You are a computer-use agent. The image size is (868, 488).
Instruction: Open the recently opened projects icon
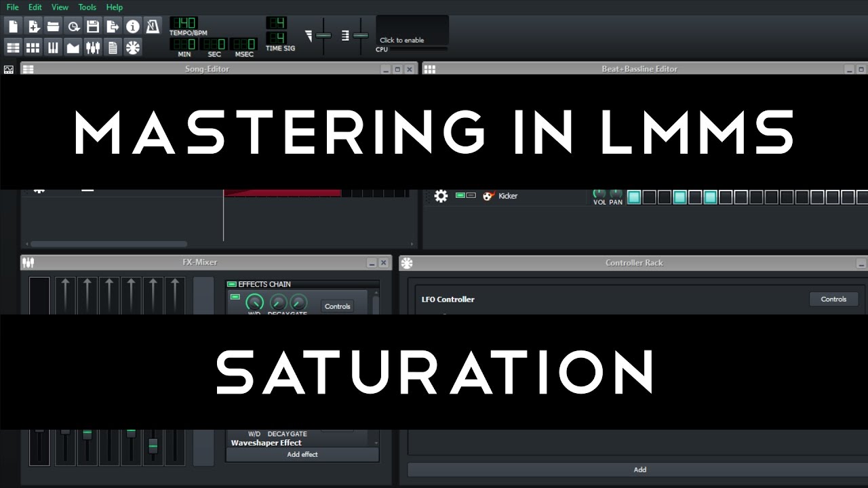[x=73, y=26]
